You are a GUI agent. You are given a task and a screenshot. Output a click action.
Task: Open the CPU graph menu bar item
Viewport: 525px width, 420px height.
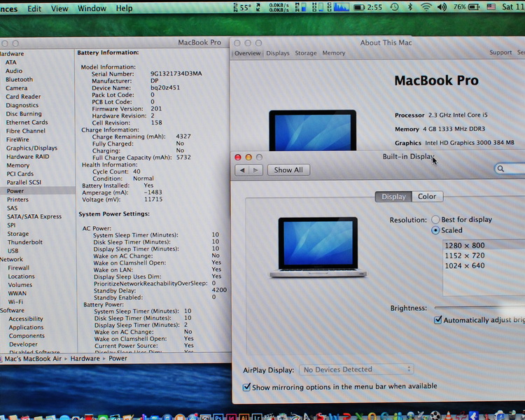tap(338, 7)
